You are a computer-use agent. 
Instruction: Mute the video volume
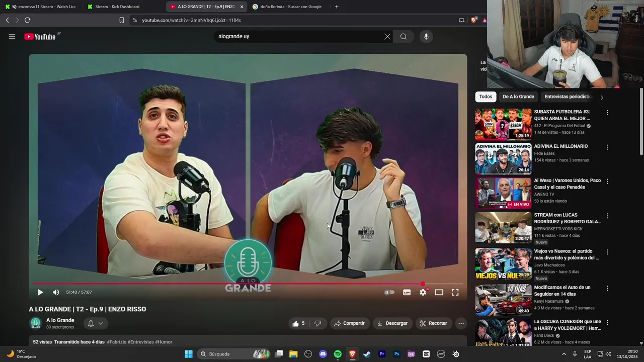[x=56, y=292]
